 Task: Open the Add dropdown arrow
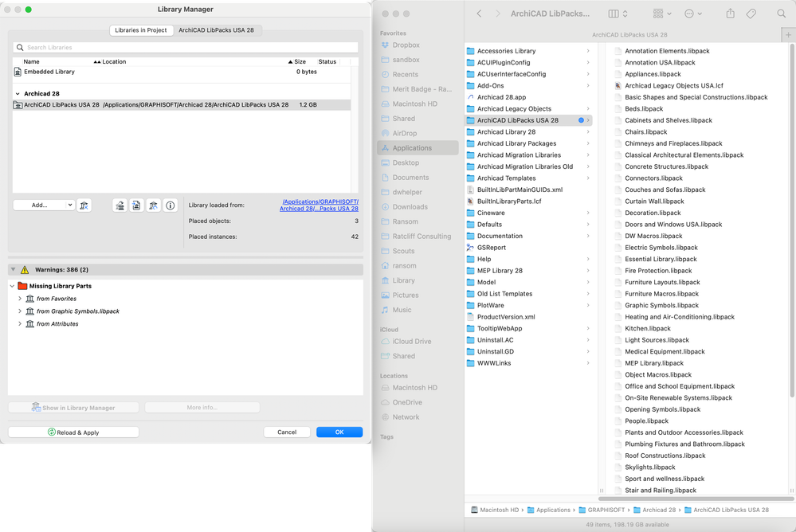coord(70,205)
